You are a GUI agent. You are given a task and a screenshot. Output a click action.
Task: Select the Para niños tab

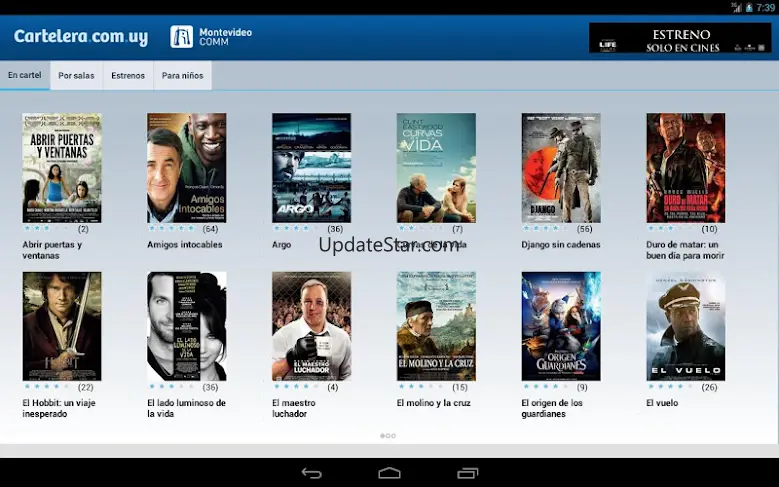coord(182,75)
